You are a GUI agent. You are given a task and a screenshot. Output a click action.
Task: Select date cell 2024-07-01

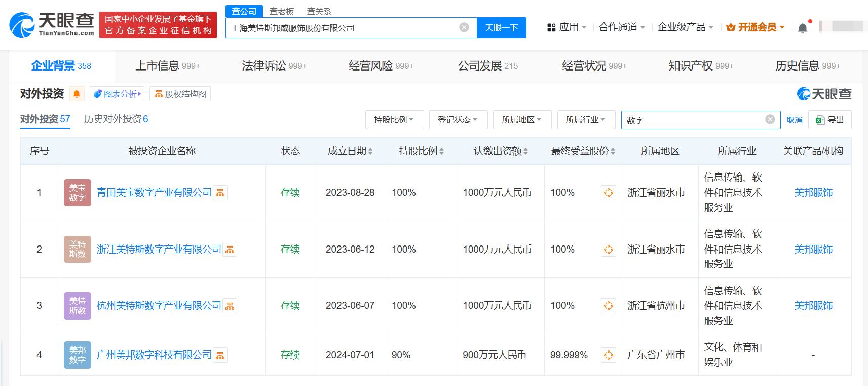[x=350, y=355]
